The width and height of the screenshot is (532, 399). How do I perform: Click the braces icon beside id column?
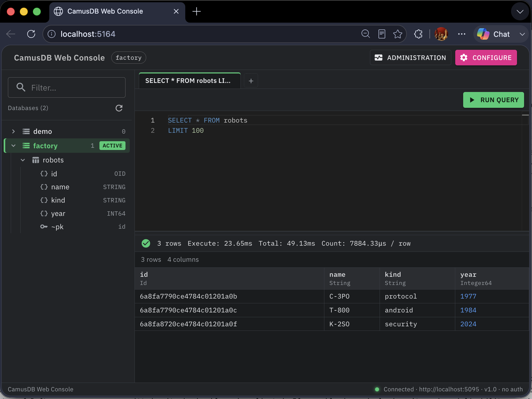[44, 173]
